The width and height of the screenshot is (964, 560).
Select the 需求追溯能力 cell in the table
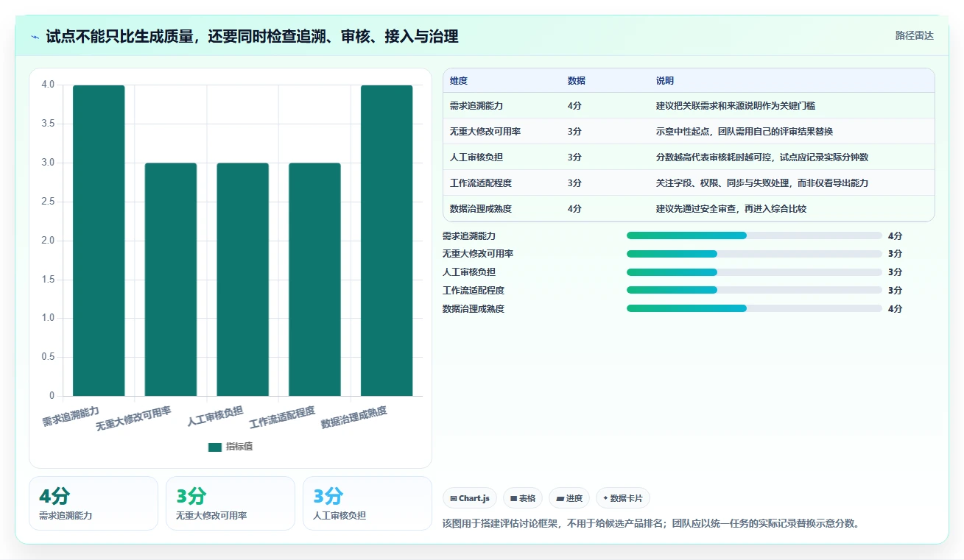[x=476, y=106]
